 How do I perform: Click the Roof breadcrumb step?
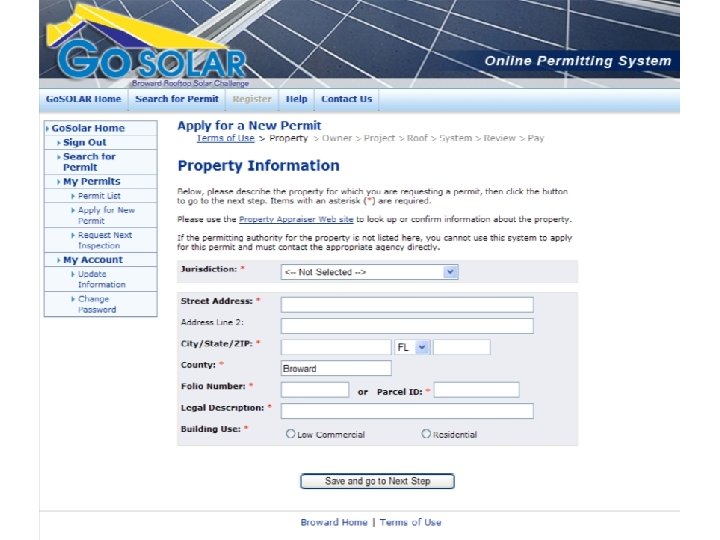click(417, 138)
